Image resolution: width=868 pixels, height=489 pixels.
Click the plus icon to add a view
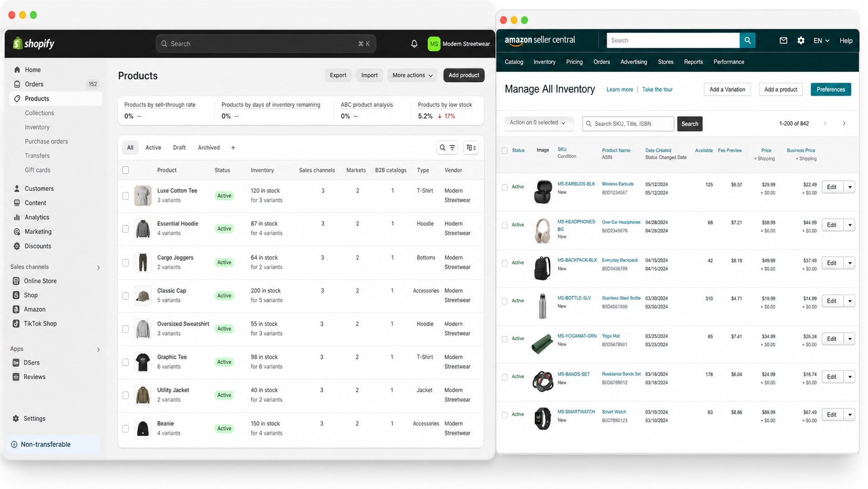click(233, 148)
